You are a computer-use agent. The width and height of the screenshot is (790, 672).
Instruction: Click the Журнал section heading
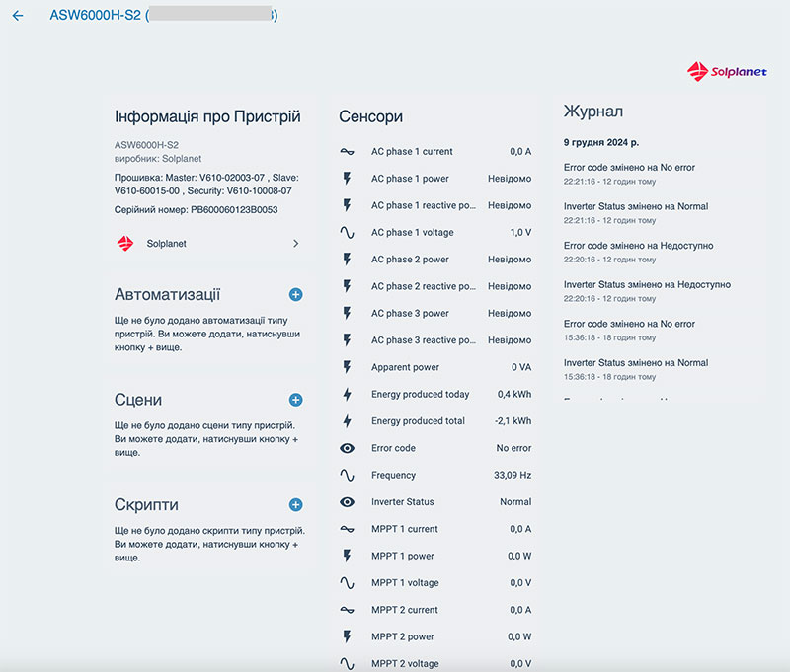coord(585,112)
